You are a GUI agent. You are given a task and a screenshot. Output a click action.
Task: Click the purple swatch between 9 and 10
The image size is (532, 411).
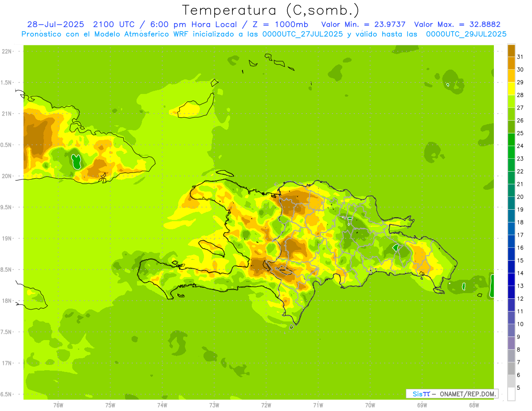pos(511,330)
